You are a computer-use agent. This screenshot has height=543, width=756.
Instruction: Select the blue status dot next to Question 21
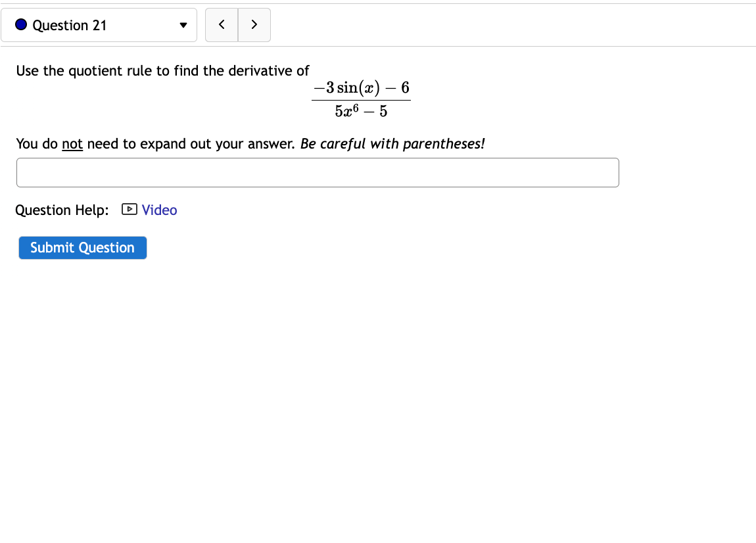tap(20, 24)
